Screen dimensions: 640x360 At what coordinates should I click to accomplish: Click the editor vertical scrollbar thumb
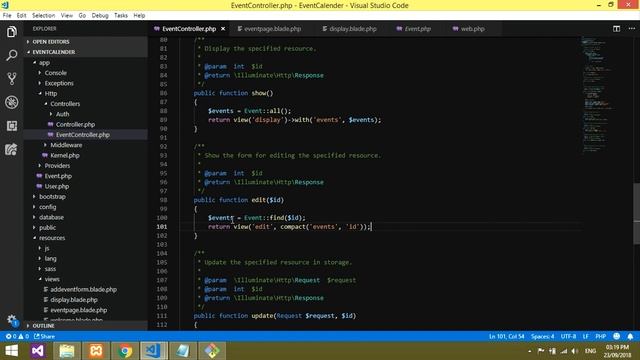coord(636,213)
